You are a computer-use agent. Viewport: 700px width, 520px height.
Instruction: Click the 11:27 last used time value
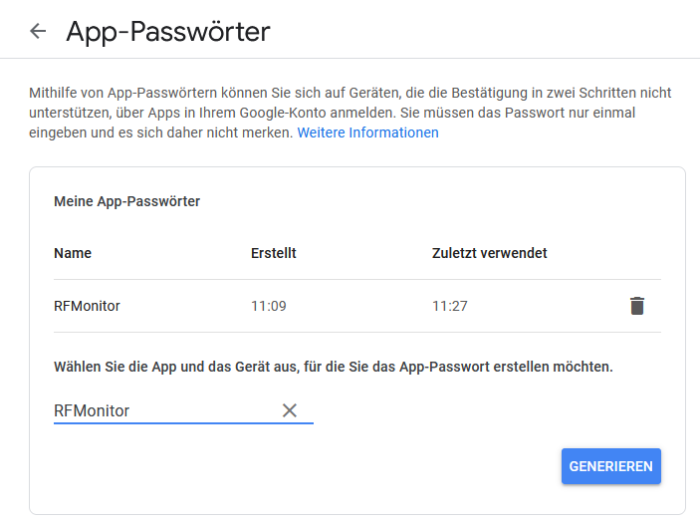(450, 306)
